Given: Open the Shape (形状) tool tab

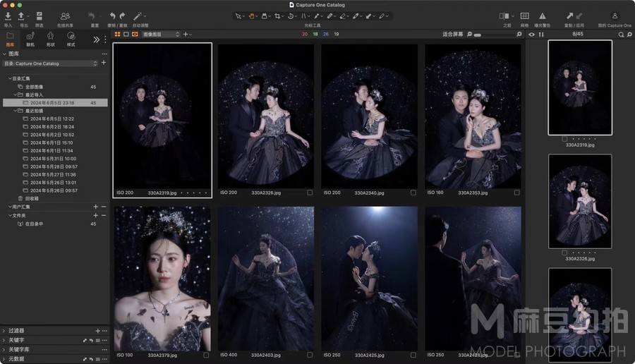Looking at the screenshot, I should click(x=51, y=40).
